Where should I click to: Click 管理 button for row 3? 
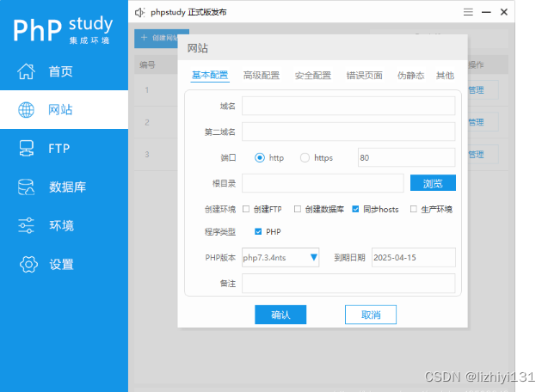tap(483, 155)
